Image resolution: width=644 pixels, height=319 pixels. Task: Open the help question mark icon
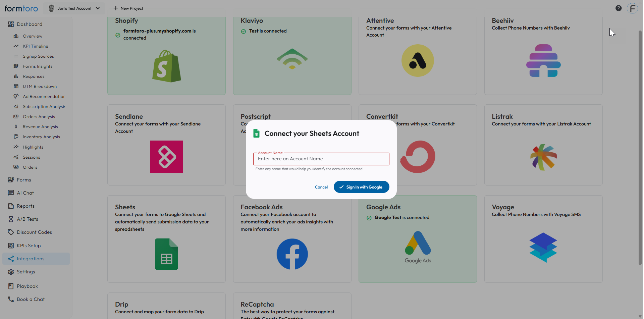click(x=619, y=8)
